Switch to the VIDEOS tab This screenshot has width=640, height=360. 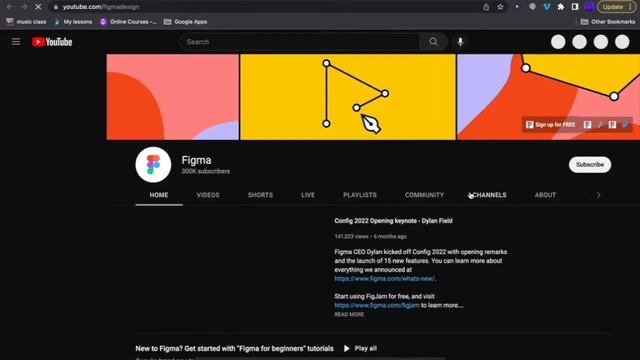[208, 195]
